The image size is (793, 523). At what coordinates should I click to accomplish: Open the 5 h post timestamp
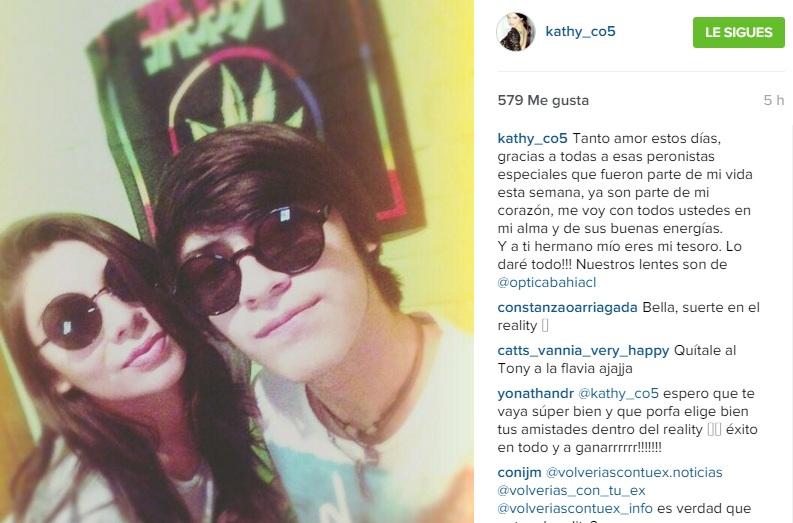774,100
